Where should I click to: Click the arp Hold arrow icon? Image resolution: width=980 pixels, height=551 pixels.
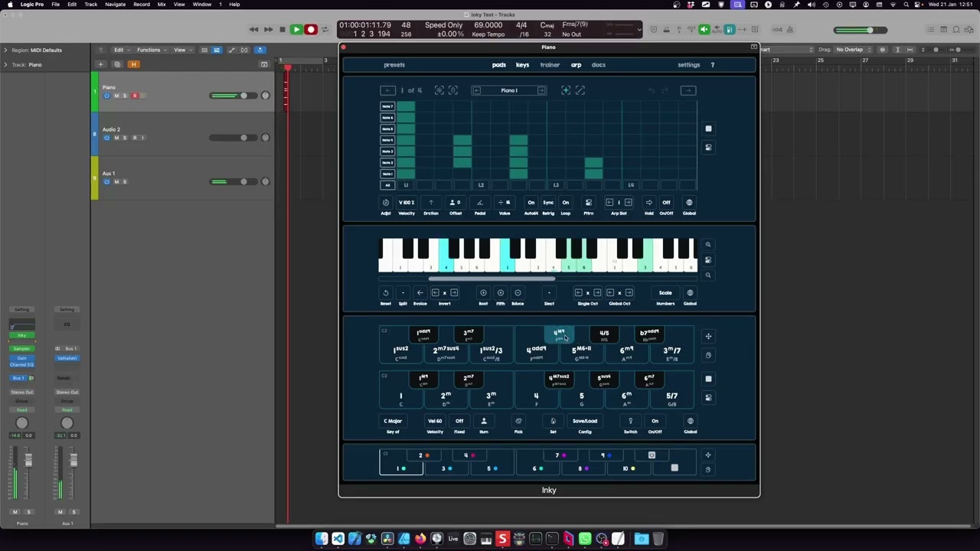point(648,203)
